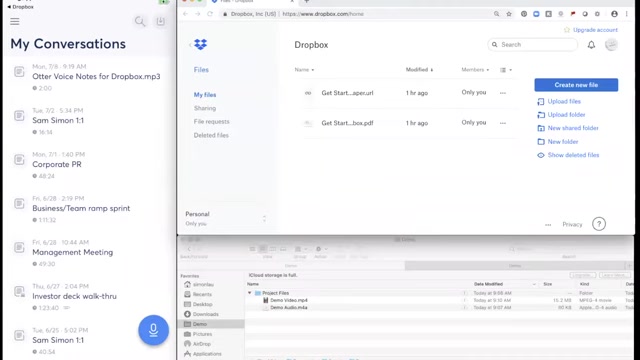Change the list view layout dropdown
The width and height of the screenshot is (640, 360).
(506, 70)
